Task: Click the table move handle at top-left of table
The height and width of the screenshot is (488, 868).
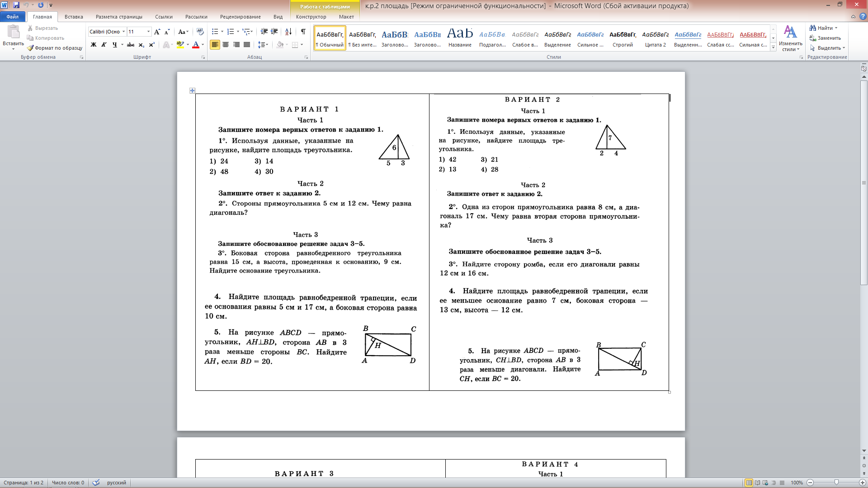Action: 192,91
